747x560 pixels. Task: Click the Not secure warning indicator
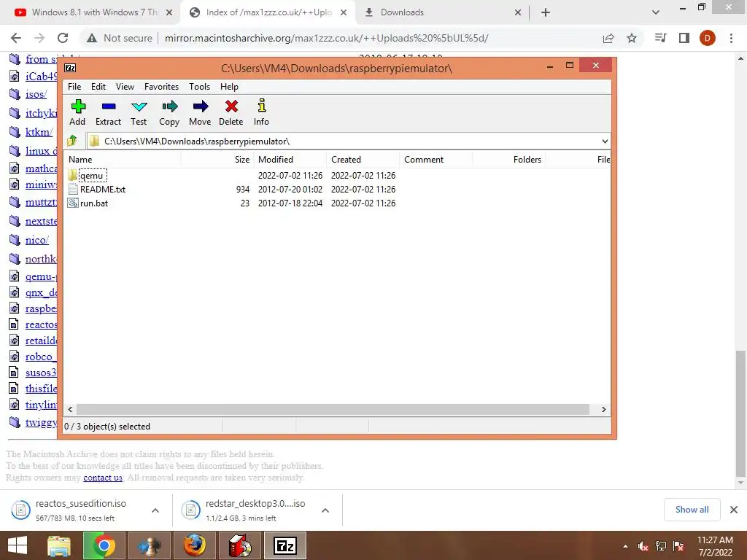point(119,38)
